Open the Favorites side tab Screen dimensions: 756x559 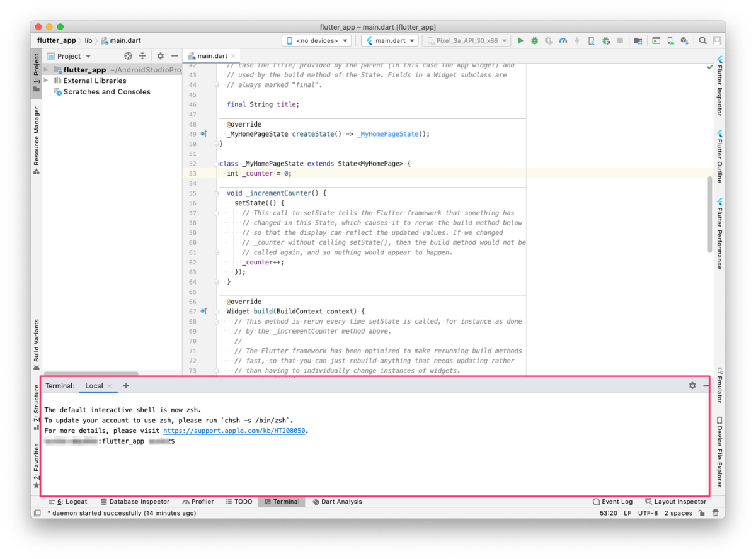tap(36, 466)
